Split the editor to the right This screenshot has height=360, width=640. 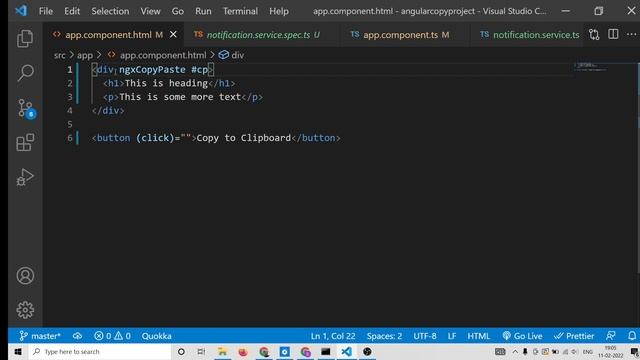[x=613, y=34]
